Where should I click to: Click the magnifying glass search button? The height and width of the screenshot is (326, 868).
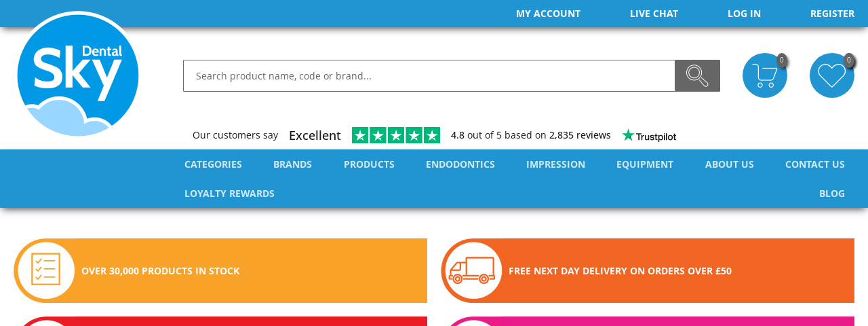coord(697,75)
